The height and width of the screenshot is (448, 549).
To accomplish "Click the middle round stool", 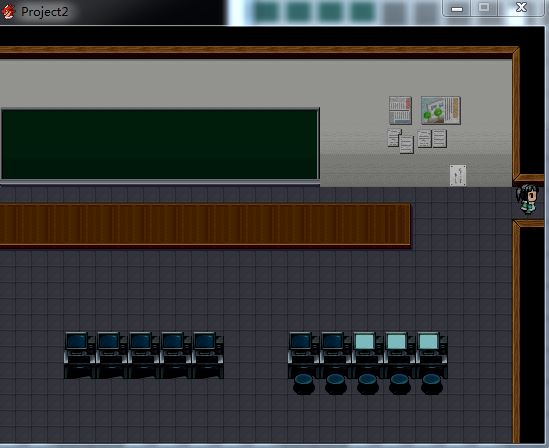I will pyautogui.click(x=368, y=384).
